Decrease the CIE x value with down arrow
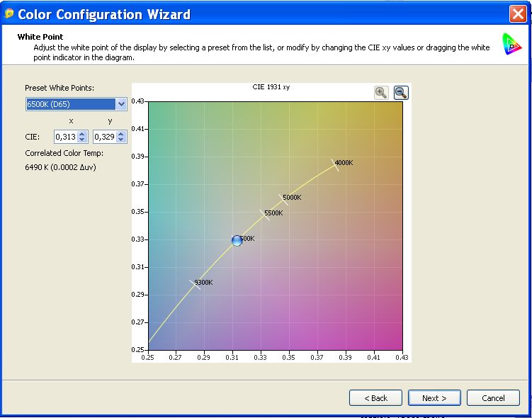The width and height of the screenshot is (532, 418). pyautogui.click(x=82, y=140)
